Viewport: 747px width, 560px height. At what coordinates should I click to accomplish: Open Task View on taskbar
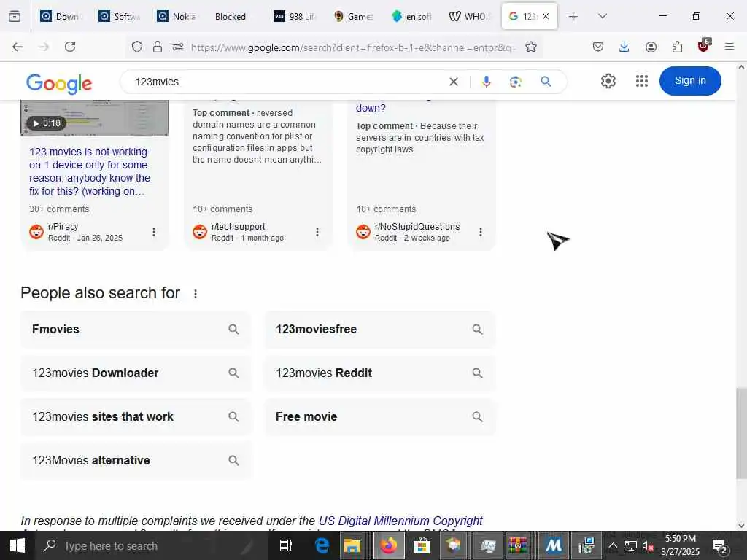(286, 545)
